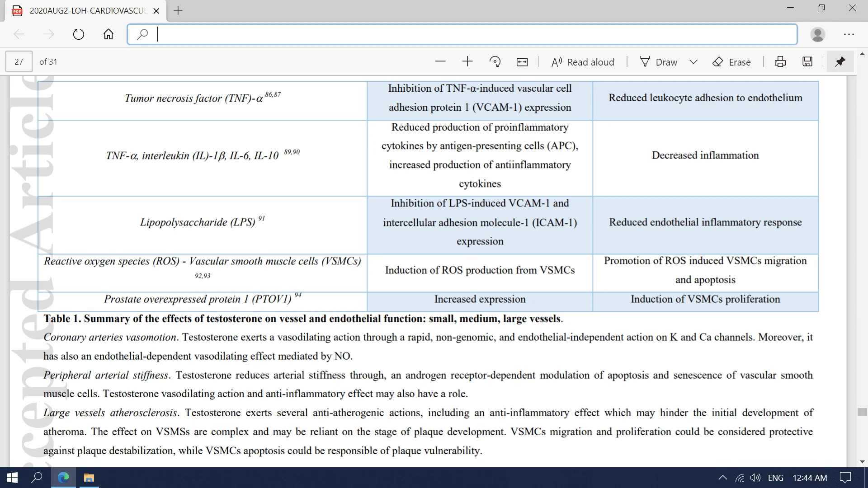Open the home page
Viewport: 868px width, 488px height.
point(108,34)
